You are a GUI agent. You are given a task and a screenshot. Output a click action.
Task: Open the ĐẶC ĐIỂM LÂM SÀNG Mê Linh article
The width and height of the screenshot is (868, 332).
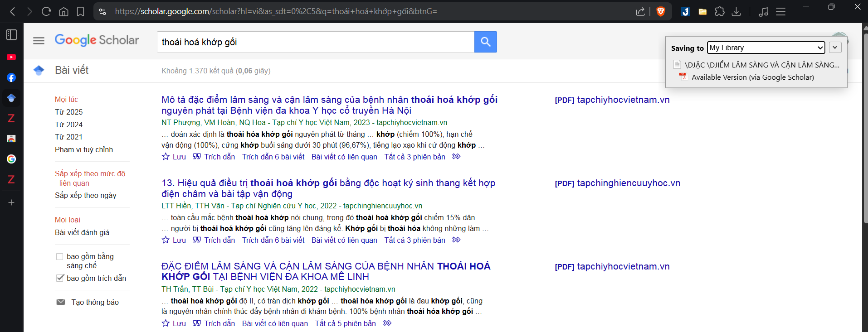[326, 271]
